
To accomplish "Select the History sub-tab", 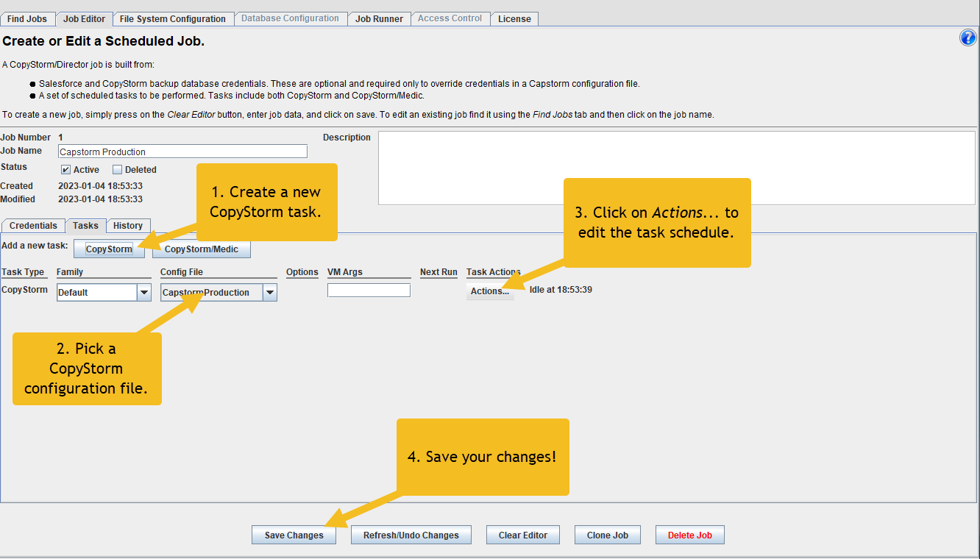I will tap(128, 226).
